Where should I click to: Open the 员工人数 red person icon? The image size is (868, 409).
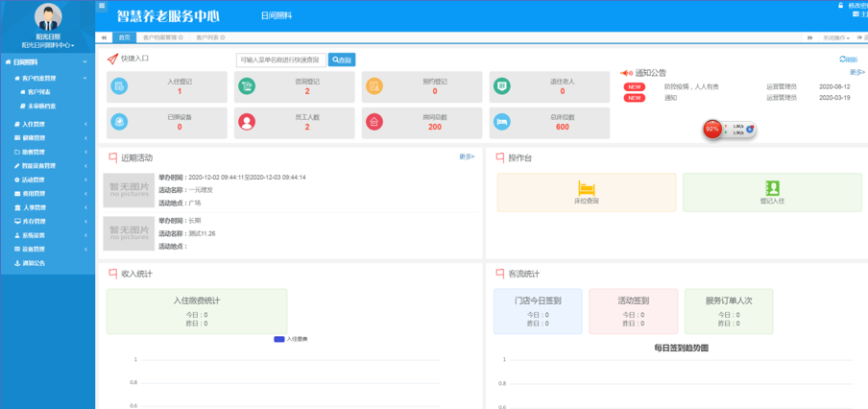pyautogui.click(x=247, y=122)
